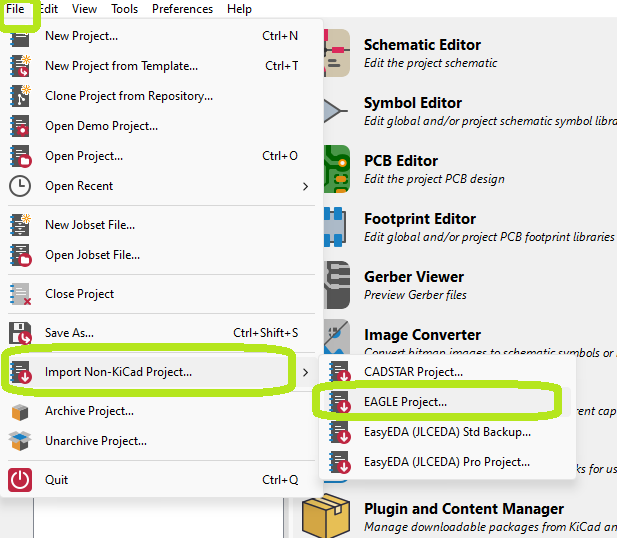Launch the Footprint Editor icon
617x538 pixels.
pyautogui.click(x=335, y=227)
